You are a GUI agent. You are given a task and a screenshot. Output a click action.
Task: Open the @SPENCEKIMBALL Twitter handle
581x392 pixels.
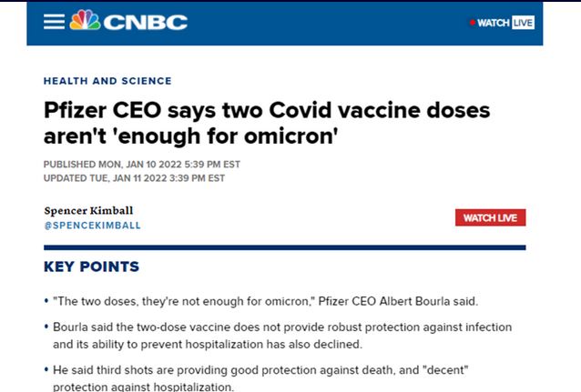92,226
